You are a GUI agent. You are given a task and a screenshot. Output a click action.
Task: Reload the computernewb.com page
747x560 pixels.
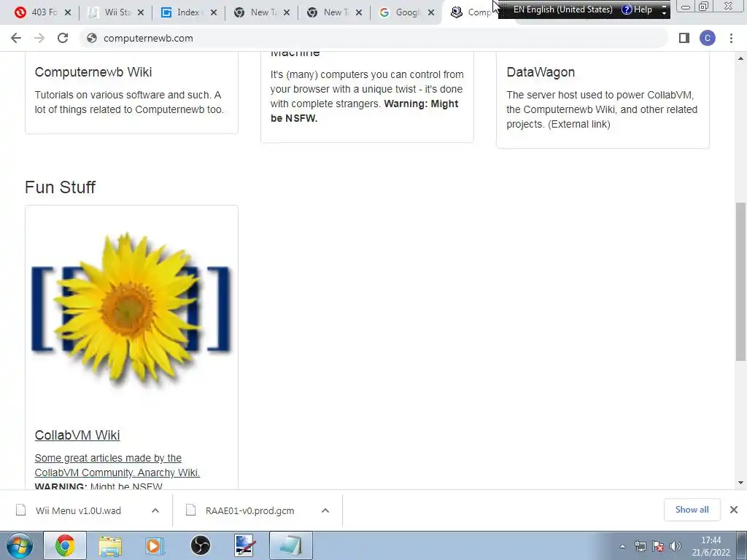63,38
